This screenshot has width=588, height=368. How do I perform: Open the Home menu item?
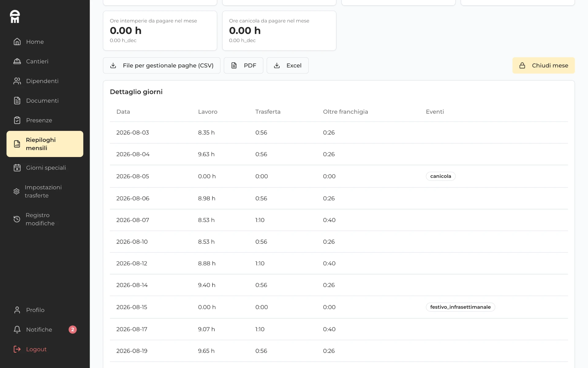click(45, 42)
